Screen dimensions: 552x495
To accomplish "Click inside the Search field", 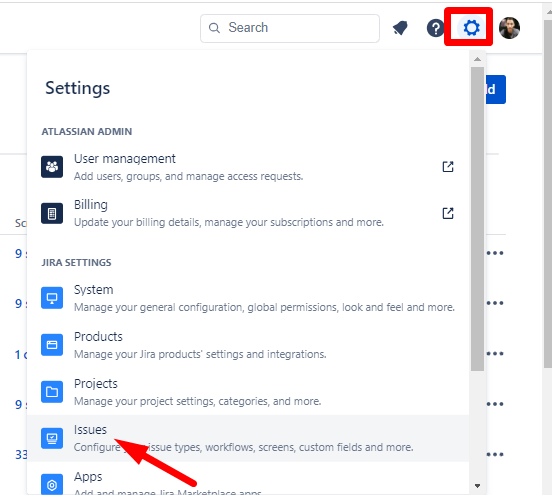I will pyautogui.click(x=290, y=28).
